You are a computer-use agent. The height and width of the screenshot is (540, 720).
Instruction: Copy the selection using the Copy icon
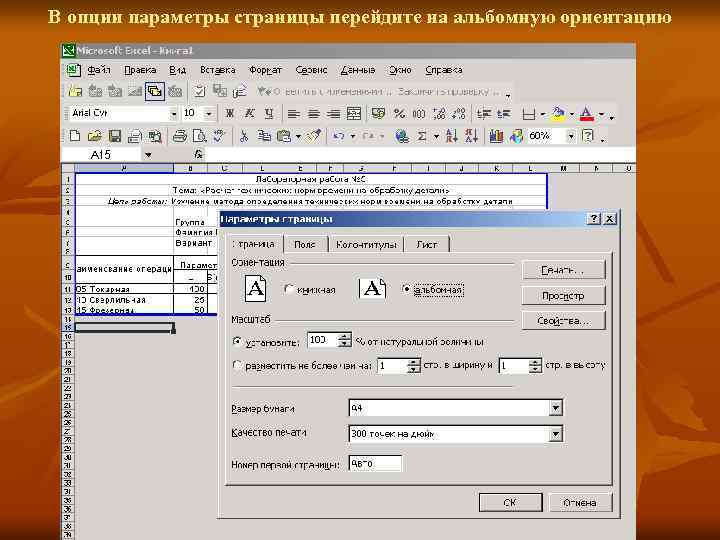[264, 136]
